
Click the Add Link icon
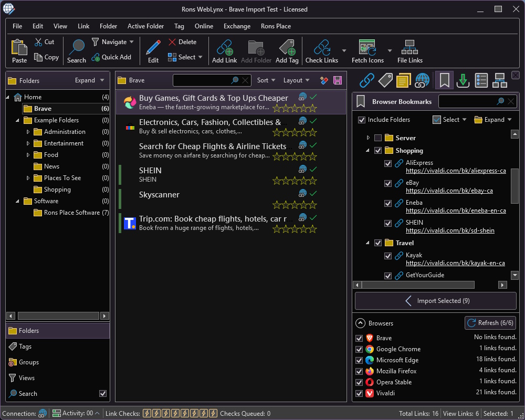pyautogui.click(x=225, y=47)
